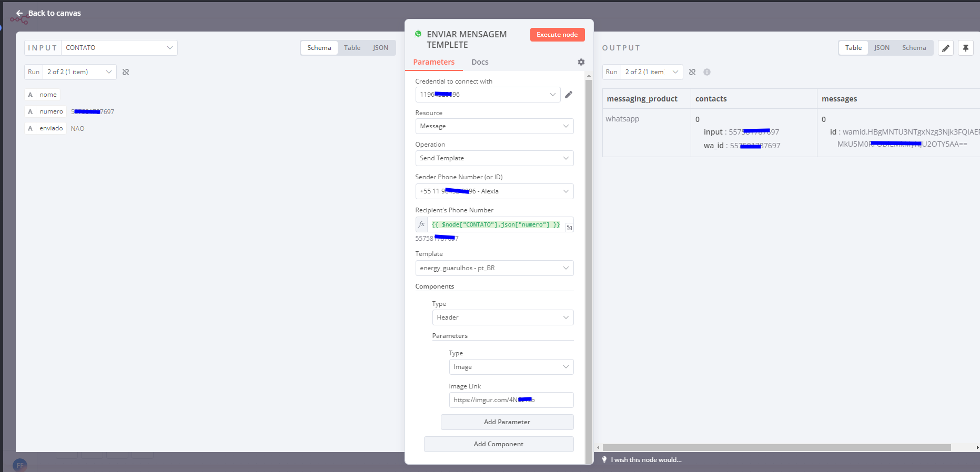
Task: Click the fx expression icon
Action: click(421, 224)
